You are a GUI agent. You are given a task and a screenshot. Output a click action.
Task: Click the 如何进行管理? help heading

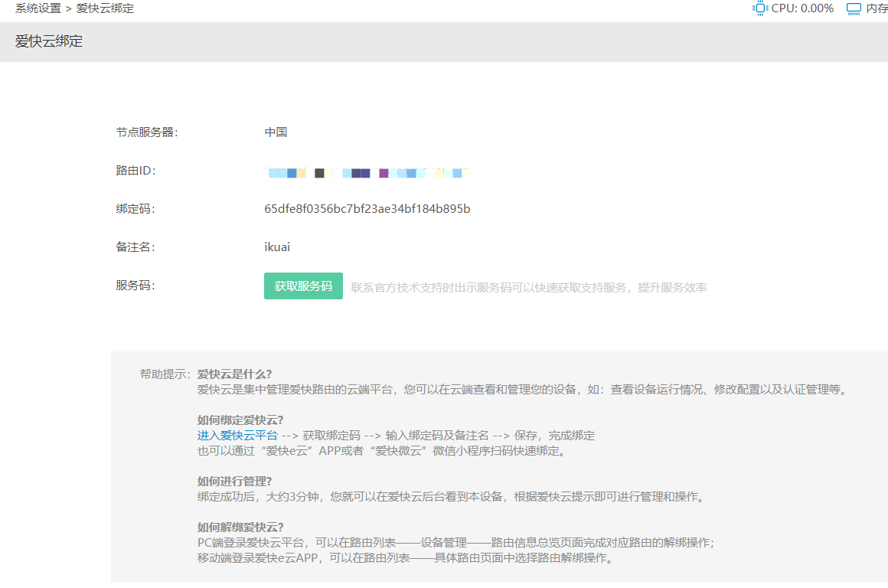(234, 482)
